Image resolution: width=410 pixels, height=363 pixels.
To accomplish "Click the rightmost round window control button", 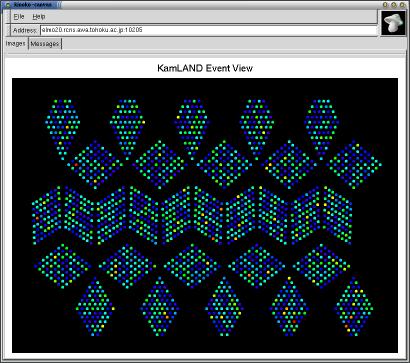I will point(402,5).
